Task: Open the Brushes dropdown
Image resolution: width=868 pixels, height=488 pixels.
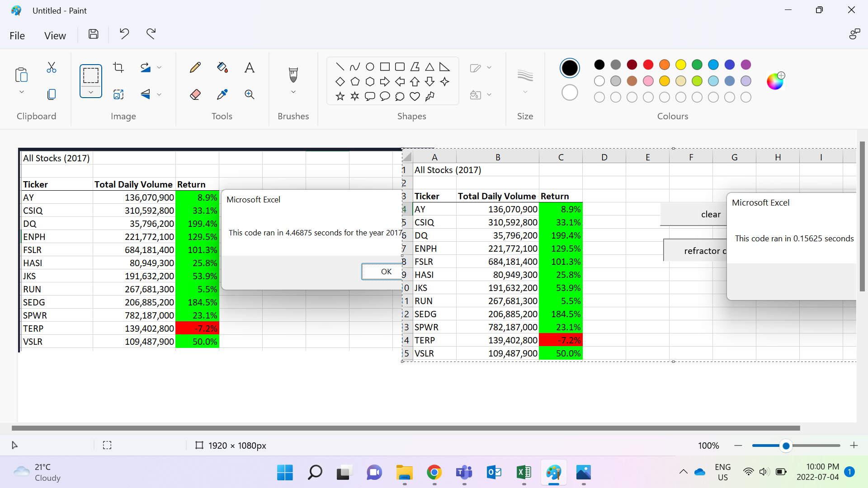Action: [293, 91]
